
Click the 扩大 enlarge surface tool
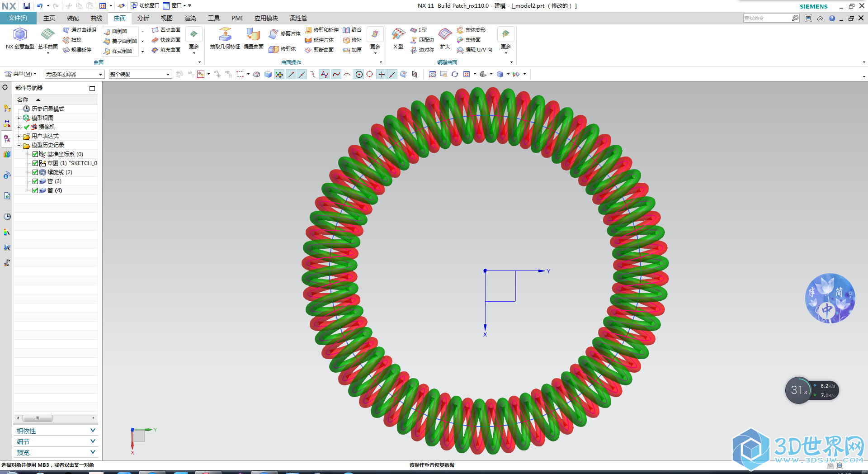point(445,38)
